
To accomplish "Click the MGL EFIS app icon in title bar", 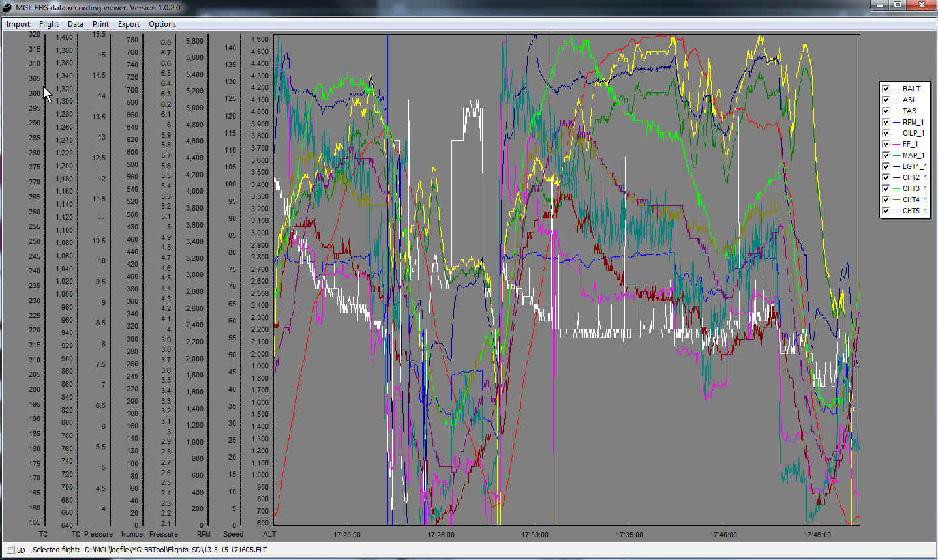I will point(8,8).
